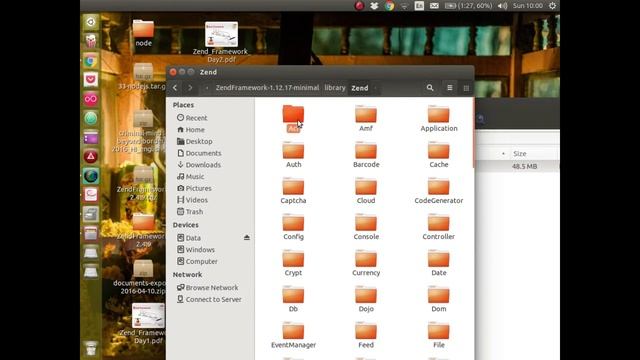640x360 pixels.
Task: Open the CodeGenerator folder
Action: 439,191
